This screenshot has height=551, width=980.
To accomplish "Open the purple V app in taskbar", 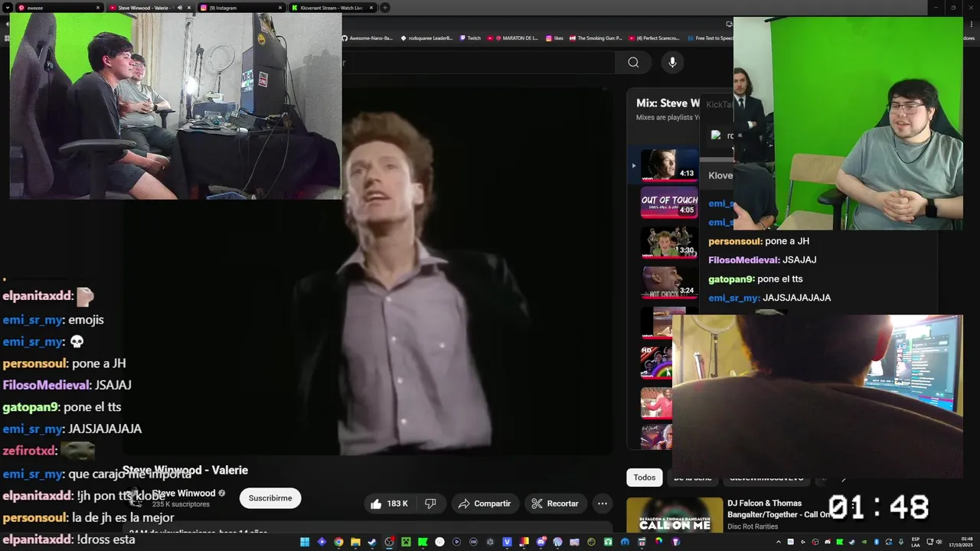I will pyautogui.click(x=507, y=542).
